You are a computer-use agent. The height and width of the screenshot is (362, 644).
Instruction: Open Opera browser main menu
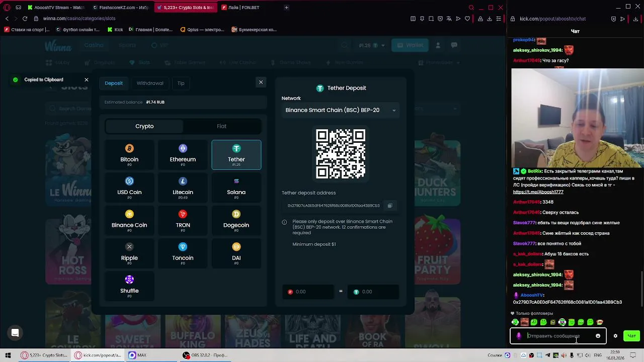tap(7, 8)
